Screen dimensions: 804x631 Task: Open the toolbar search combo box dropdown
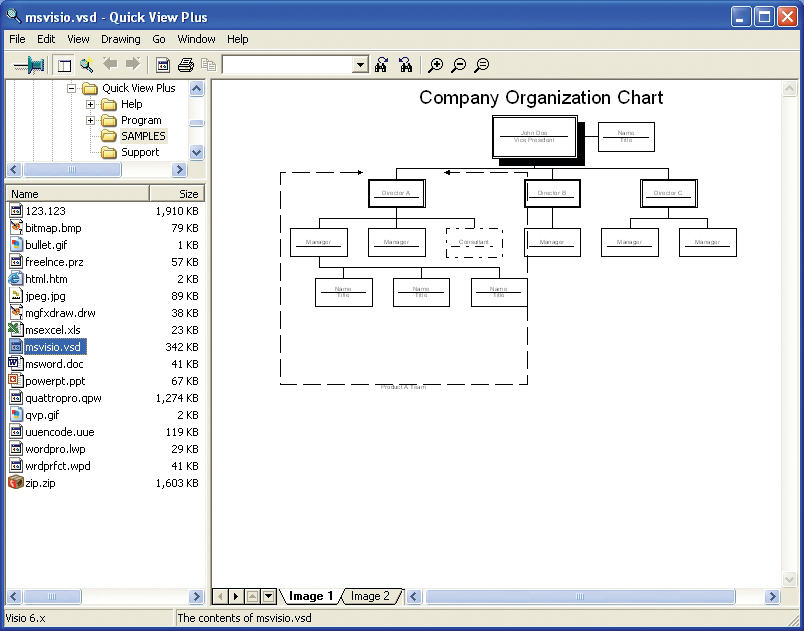tap(360, 65)
